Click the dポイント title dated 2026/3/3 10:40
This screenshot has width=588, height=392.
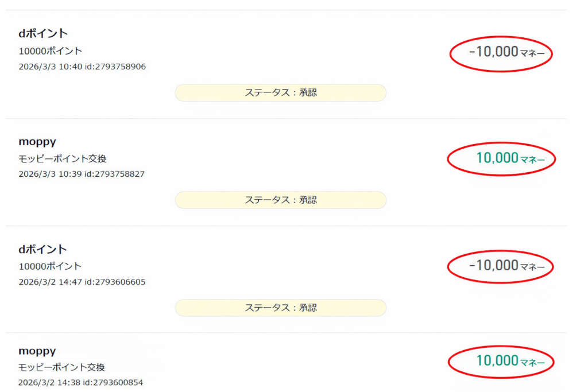pos(43,34)
